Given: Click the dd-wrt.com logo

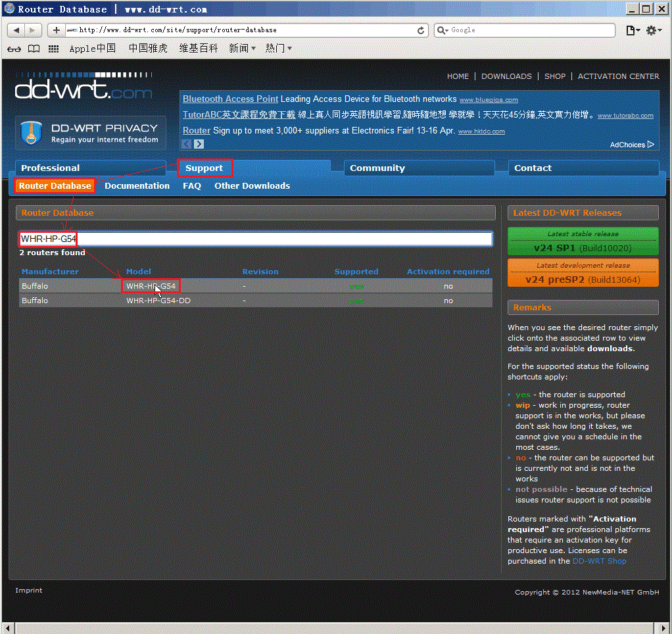Looking at the screenshot, I should point(84,86).
